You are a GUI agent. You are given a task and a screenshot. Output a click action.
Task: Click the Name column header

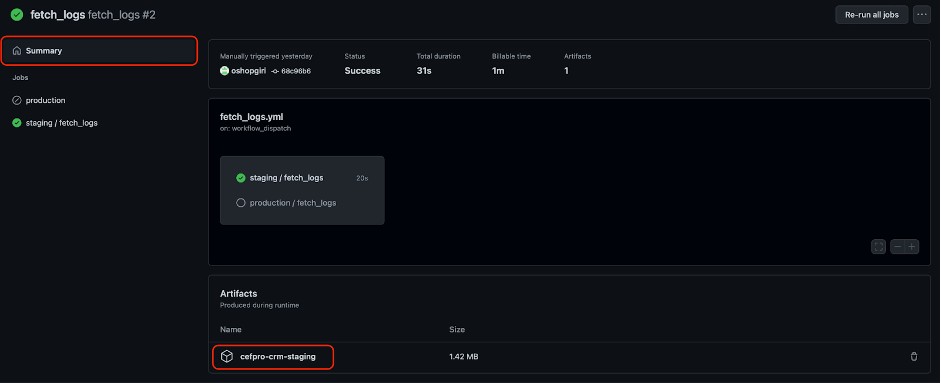pyautogui.click(x=231, y=330)
